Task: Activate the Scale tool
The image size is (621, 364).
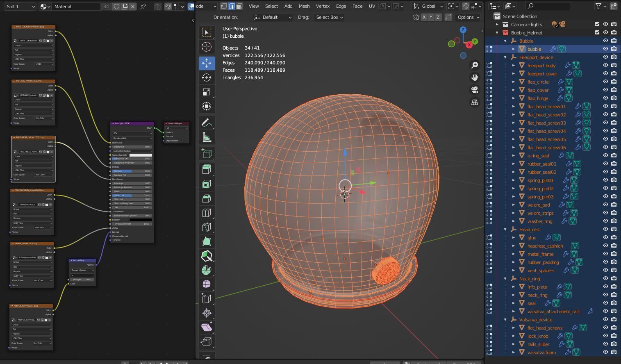Action: click(207, 92)
